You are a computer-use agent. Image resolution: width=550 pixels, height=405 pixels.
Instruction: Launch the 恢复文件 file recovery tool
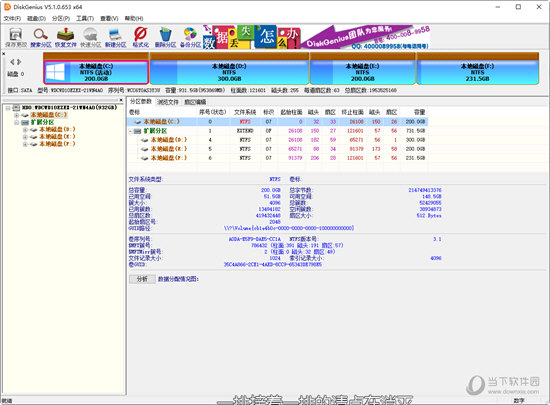[x=66, y=37]
